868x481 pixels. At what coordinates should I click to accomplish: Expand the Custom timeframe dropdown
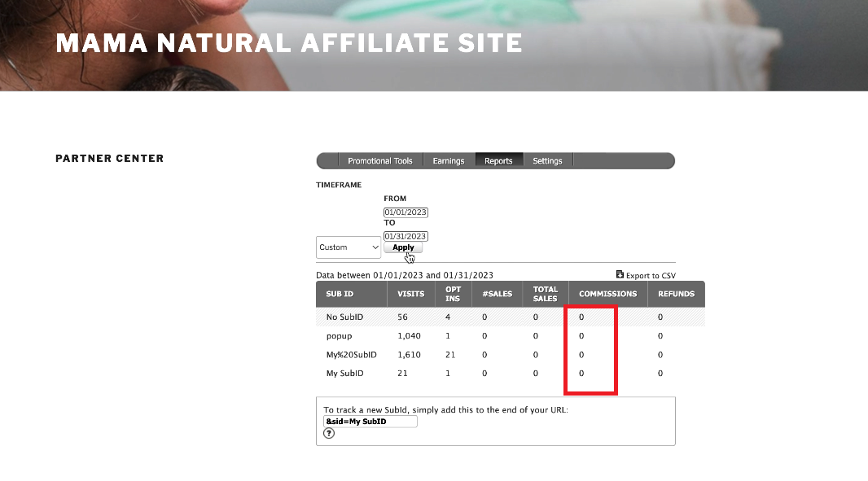coord(349,247)
